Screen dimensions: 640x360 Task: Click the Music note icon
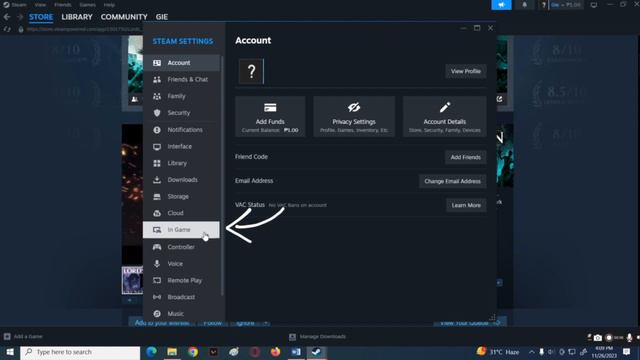point(157,313)
